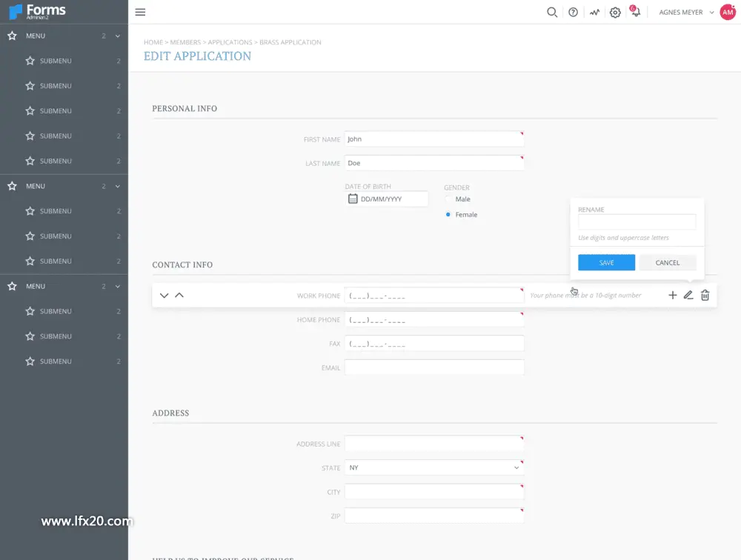Click the Cancel button in Rename popup
Viewport: 741px width, 560px height.
pyautogui.click(x=668, y=263)
